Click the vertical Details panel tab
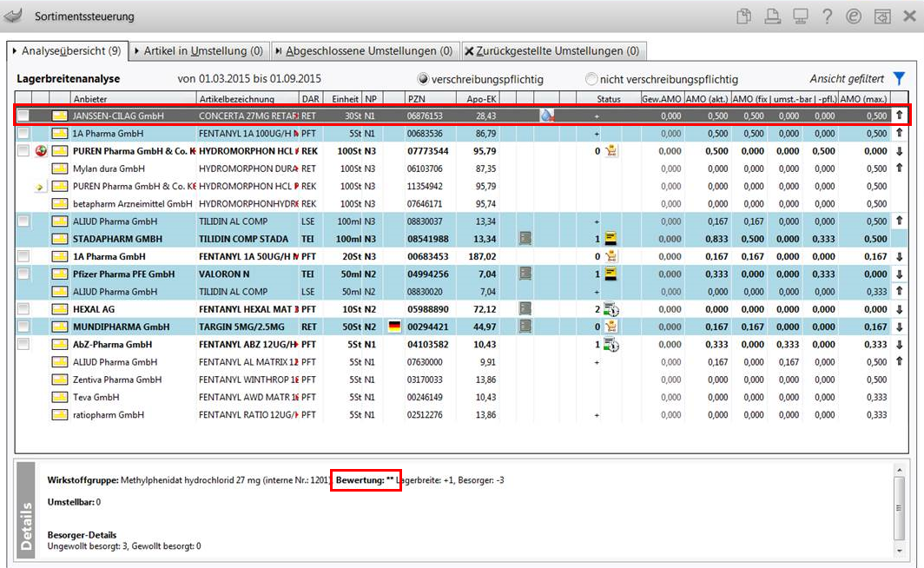Image resolution: width=924 pixels, height=568 pixels. tap(26, 511)
